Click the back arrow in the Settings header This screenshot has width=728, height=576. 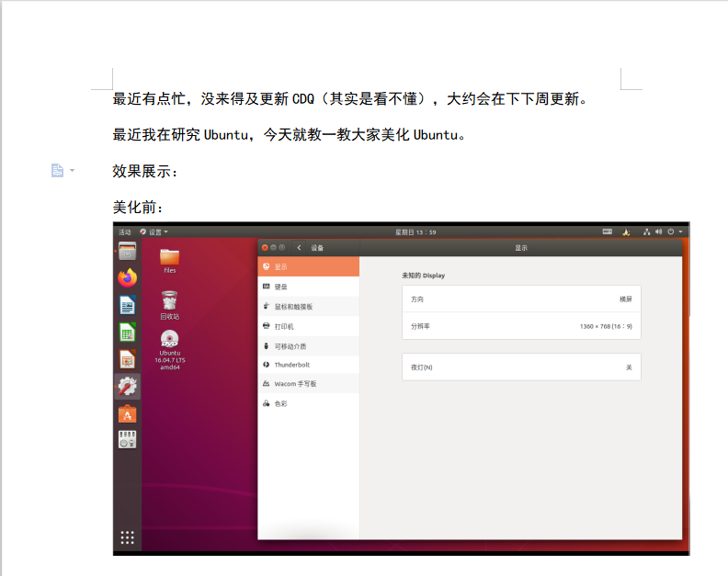299,247
